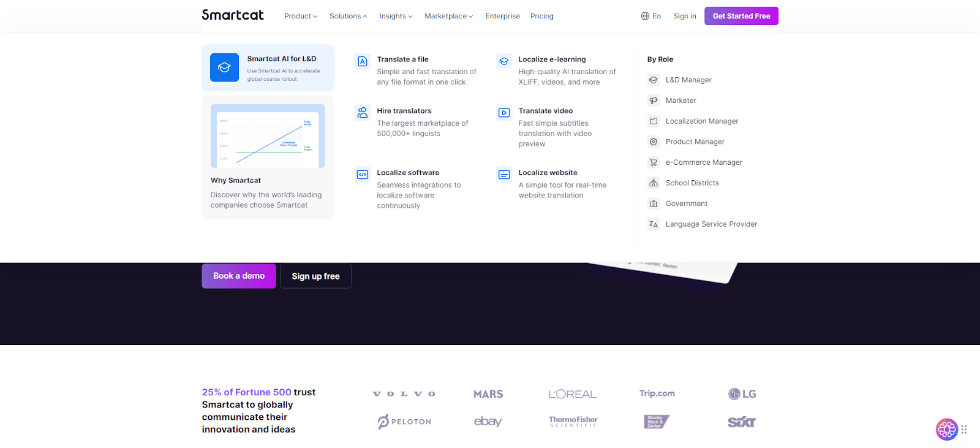Click the '25% of Fortune 500' text
The width and height of the screenshot is (980, 448).
pos(247,392)
